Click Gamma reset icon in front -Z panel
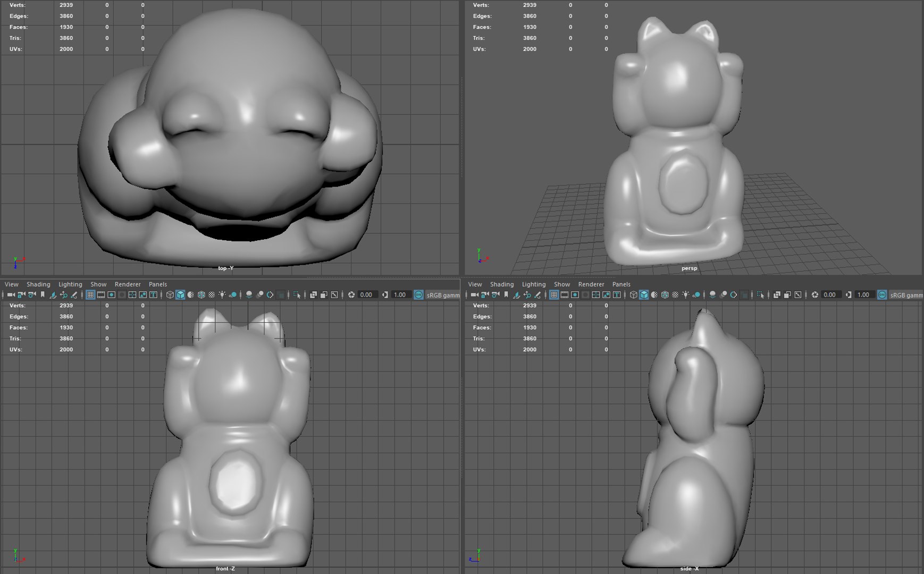 coord(385,295)
